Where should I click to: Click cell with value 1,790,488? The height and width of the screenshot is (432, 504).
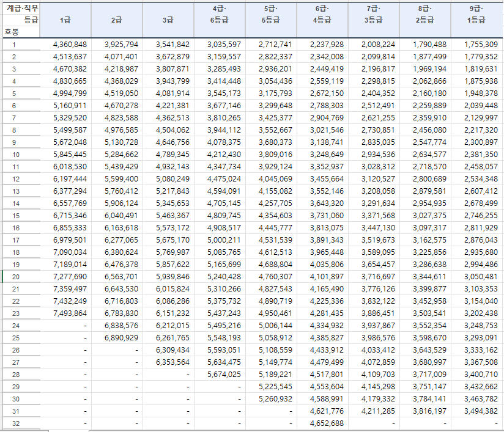pos(426,45)
